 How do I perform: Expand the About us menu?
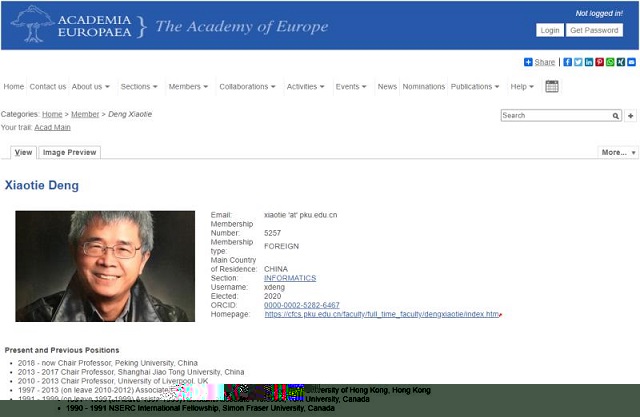click(91, 87)
